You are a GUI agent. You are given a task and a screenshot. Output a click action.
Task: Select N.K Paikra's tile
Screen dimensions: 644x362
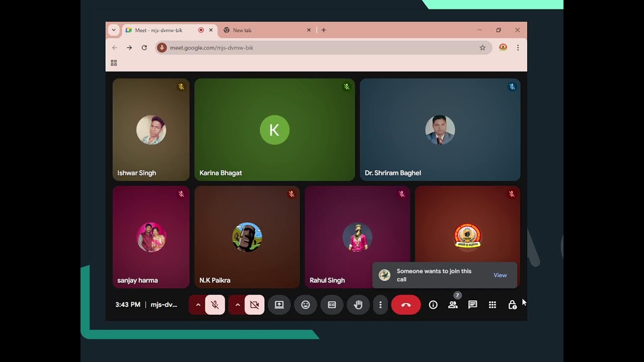[247, 237]
